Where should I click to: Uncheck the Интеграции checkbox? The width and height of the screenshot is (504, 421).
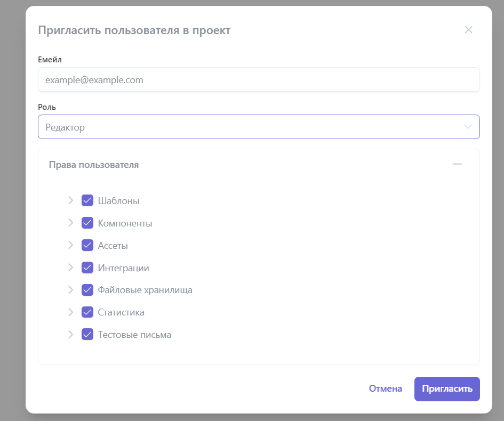87,268
